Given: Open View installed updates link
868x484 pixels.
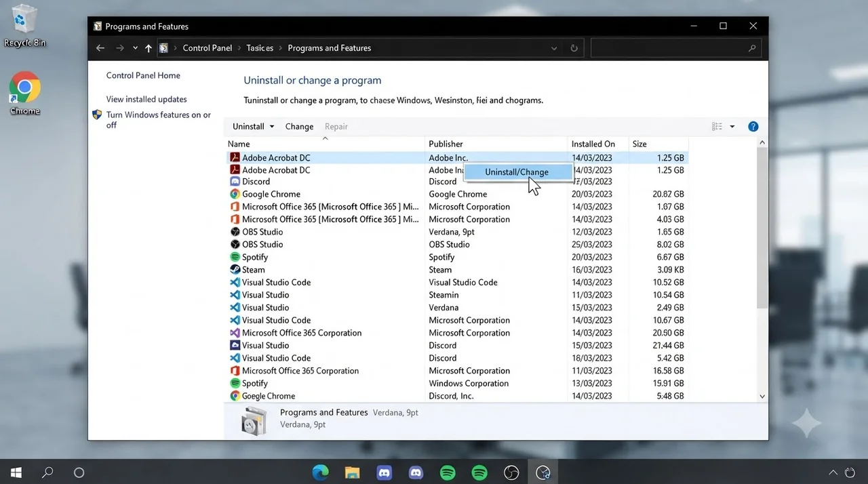Looking at the screenshot, I should point(146,100).
